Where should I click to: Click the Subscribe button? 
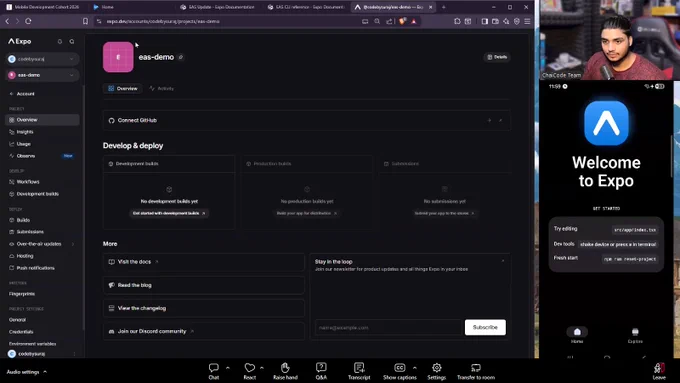pyautogui.click(x=485, y=327)
